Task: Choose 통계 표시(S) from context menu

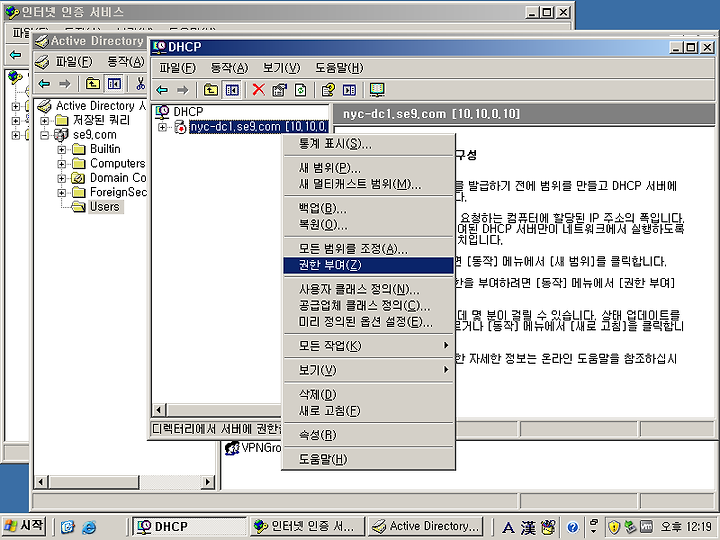Action: pos(368,144)
